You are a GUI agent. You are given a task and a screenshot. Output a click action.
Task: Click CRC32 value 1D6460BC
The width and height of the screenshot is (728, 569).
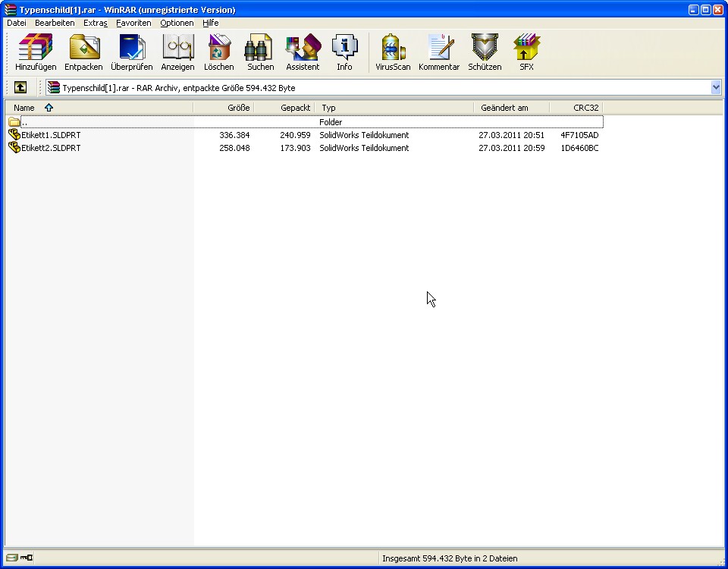coord(579,148)
